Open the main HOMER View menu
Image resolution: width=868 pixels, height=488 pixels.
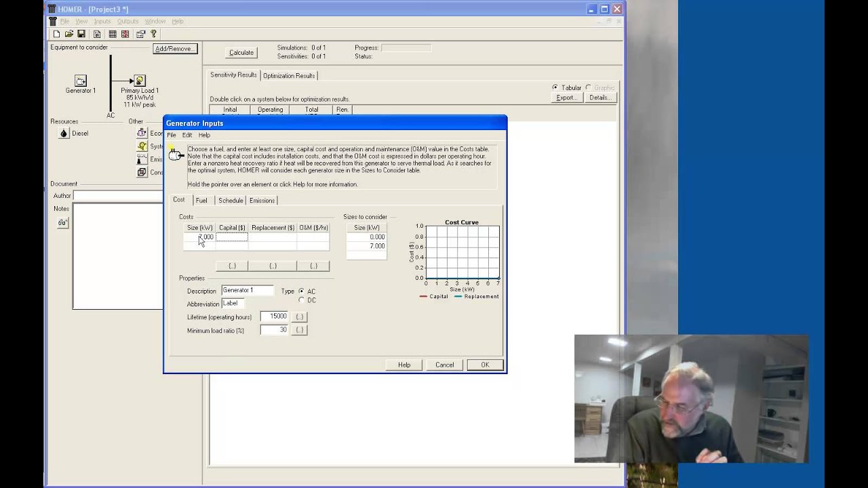click(x=81, y=21)
